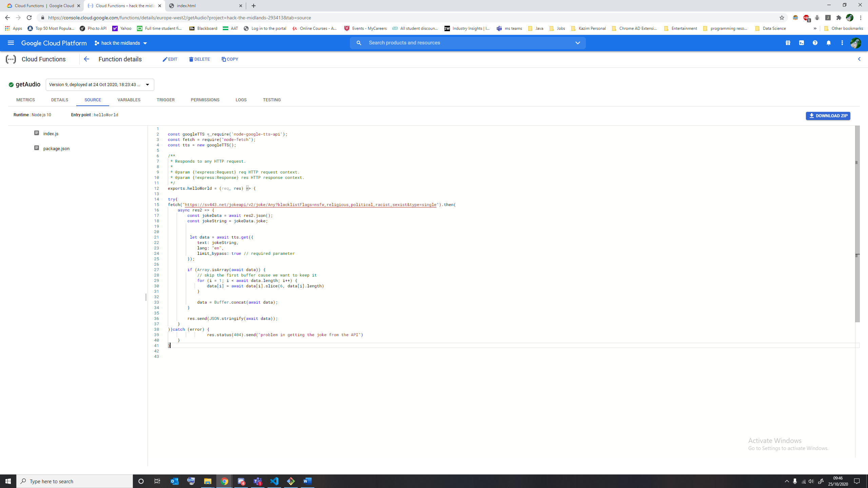Image resolution: width=868 pixels, height=488 pixels.
Task: Open the help question mark icon
Action: click(815, 43)
